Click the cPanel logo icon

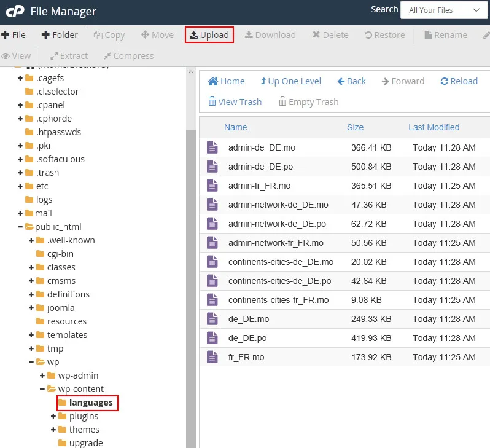(x=15, y=12)
